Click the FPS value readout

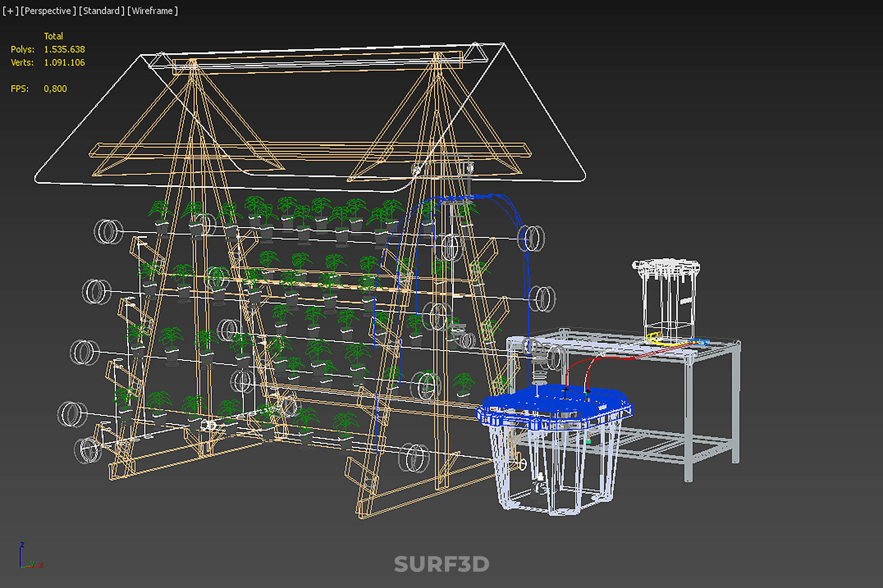point(55,89)
